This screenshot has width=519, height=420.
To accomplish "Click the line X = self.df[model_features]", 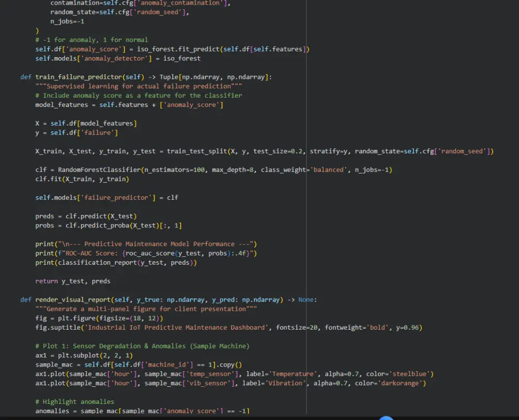I will pyautogui.click(x=86, y=124).
